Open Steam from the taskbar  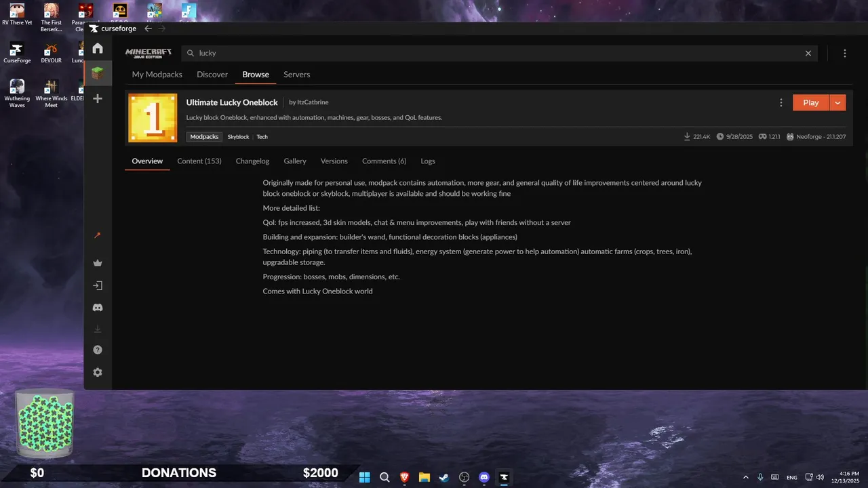(444, 477)
